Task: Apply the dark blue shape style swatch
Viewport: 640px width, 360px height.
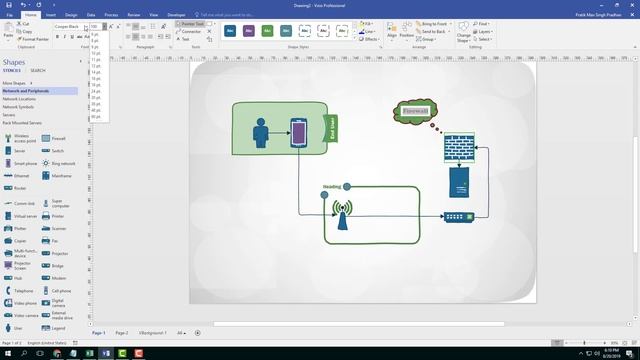Action: click(x=230, y=31)
